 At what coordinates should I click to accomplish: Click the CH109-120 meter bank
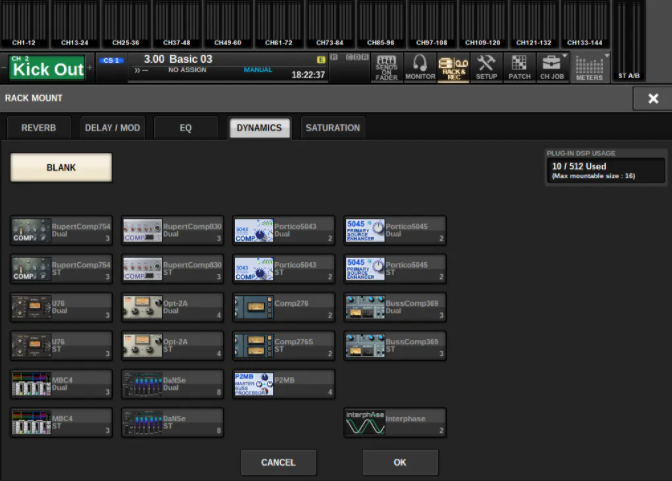[x=483, y=24]
